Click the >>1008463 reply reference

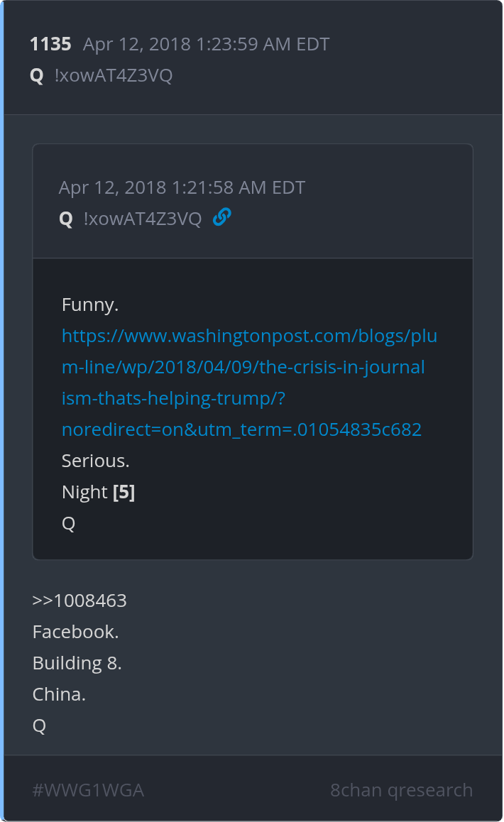(x=80, y=601)
